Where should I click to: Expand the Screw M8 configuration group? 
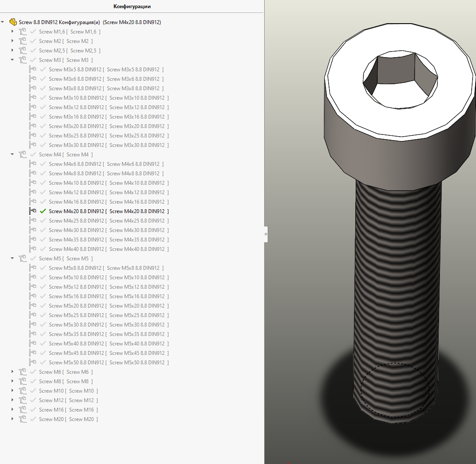point(12,382)
